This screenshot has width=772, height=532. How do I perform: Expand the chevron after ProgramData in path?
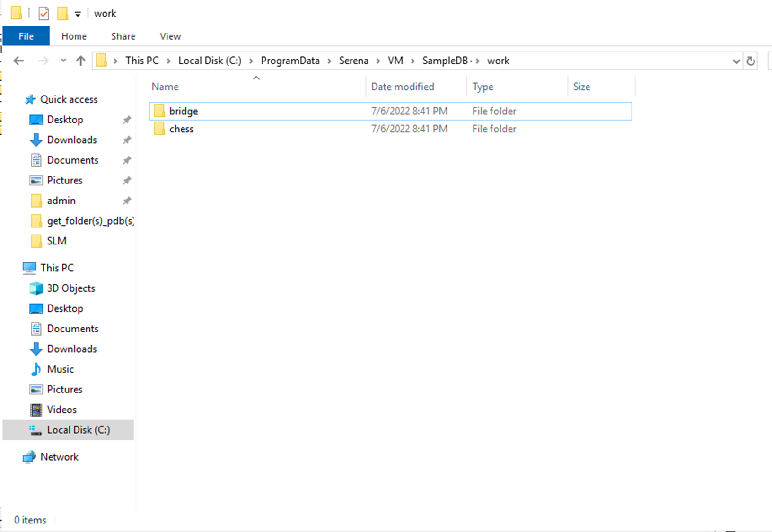[x=330, y=61]
